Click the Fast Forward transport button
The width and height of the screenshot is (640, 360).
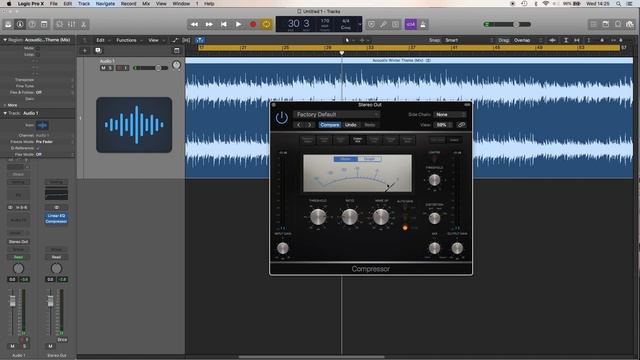tap(209, 24)
